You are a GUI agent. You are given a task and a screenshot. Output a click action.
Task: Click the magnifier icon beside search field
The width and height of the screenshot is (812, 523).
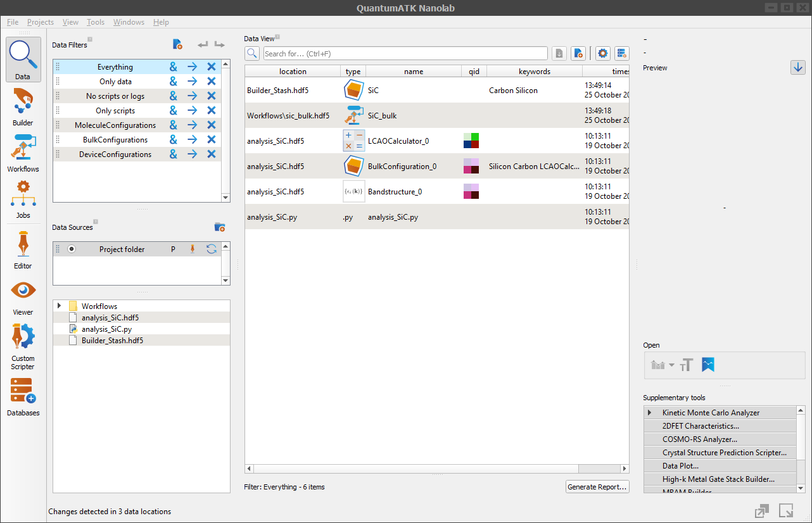click(252, 53)
